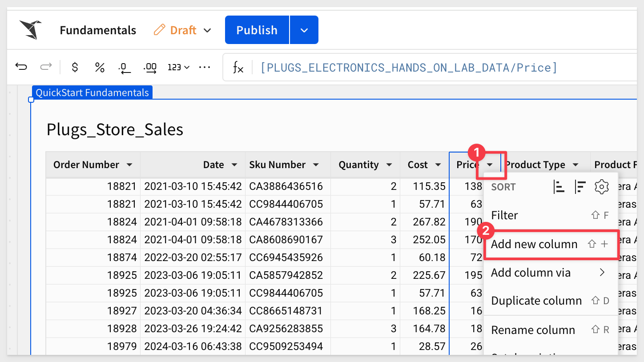Open Cost column menu arrow
The width and height of the screenshot is (644, 362).
438,165
